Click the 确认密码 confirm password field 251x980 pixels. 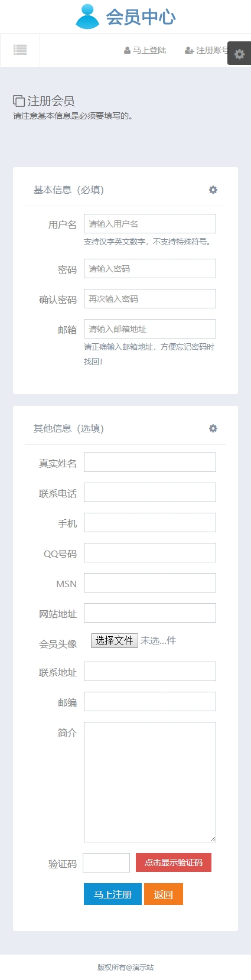point(150,299)
